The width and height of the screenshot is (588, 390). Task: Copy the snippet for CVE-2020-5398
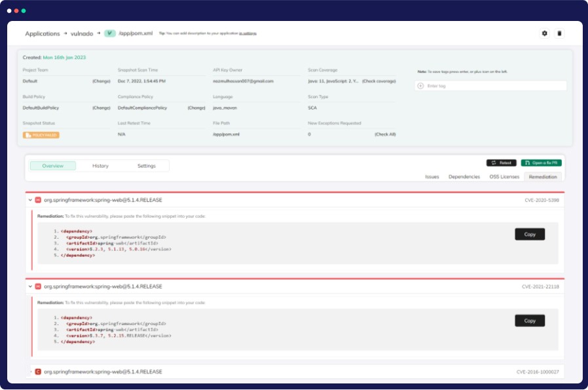pos(530,234)
